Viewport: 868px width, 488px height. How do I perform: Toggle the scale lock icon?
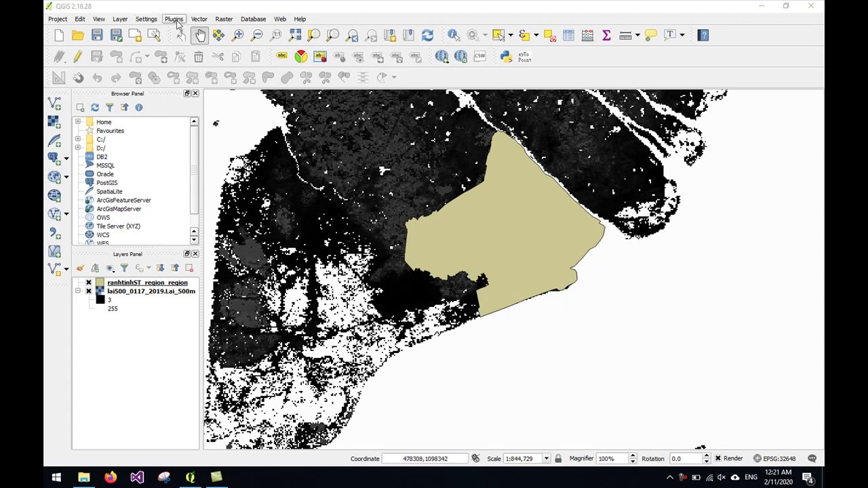tap(558, 459)
